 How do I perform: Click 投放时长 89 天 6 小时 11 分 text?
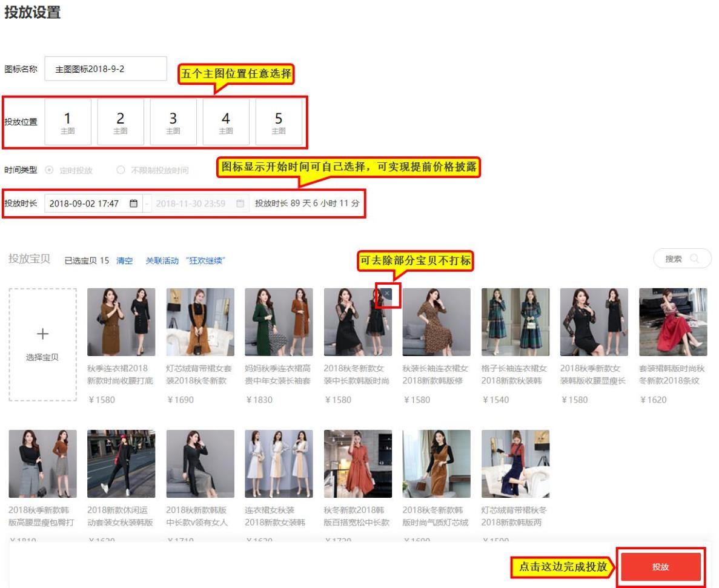tap(307, 203)
